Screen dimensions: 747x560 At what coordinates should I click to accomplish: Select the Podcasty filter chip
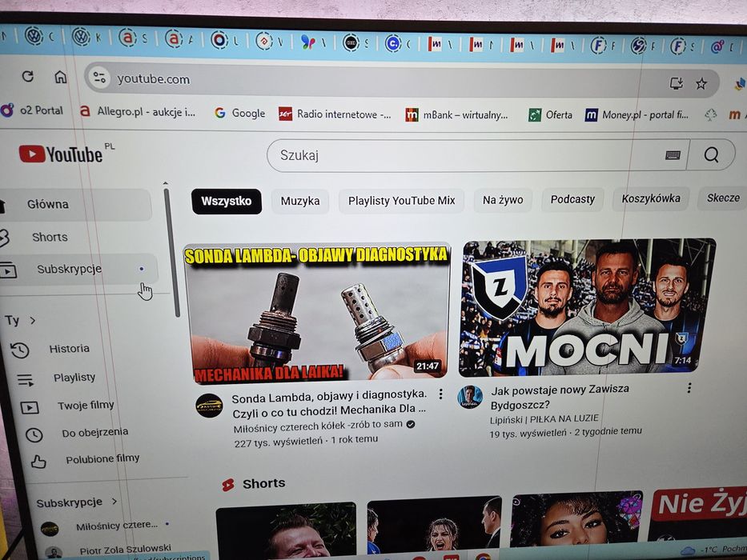pyautogui.click(x=572, y=199)
